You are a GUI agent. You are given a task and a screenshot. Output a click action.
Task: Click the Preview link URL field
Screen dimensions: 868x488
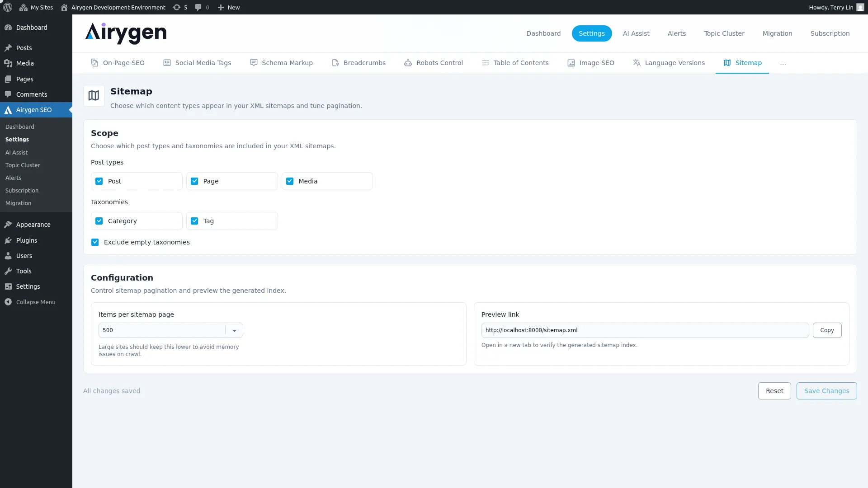tap(645, 330)
